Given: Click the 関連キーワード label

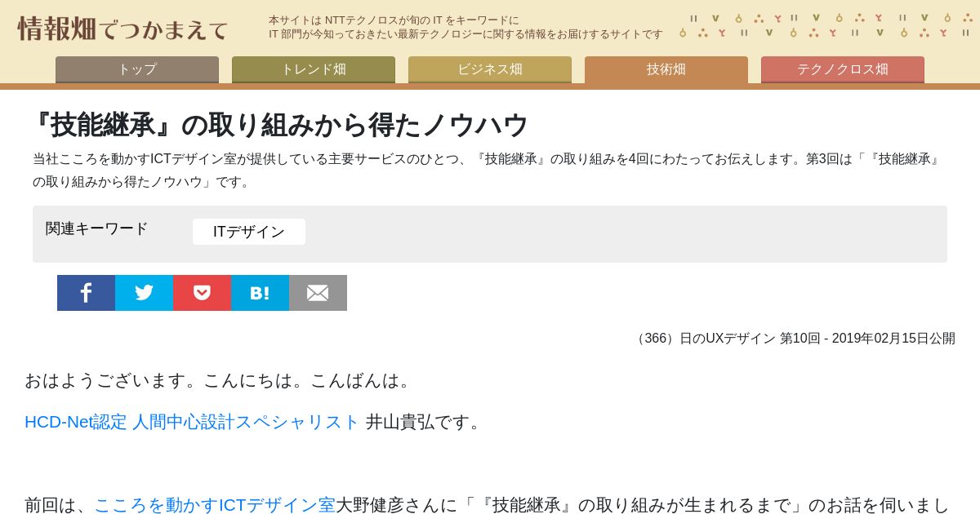Looking at the screenshot, I should click(97, 228).
